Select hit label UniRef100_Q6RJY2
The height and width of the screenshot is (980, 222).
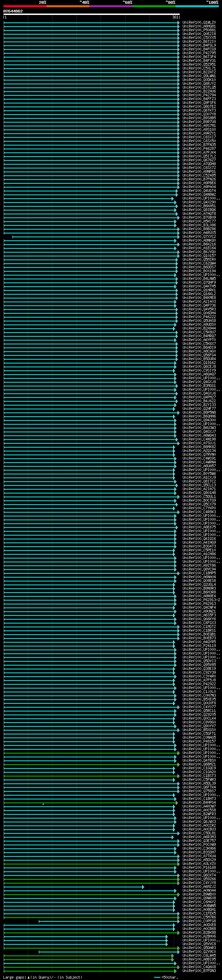199,84
